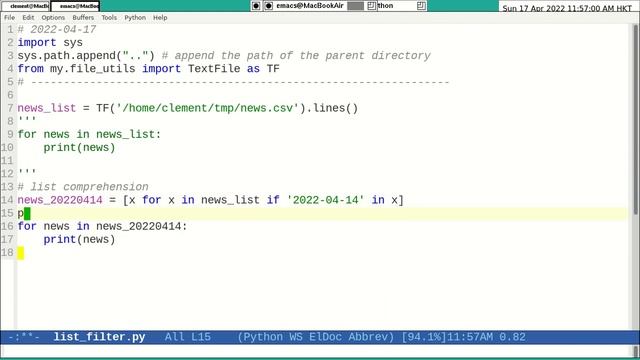Click the window icon right of 'thon'
The width and height of the screenshot is (640, 360).
click(x=421, y=6)
